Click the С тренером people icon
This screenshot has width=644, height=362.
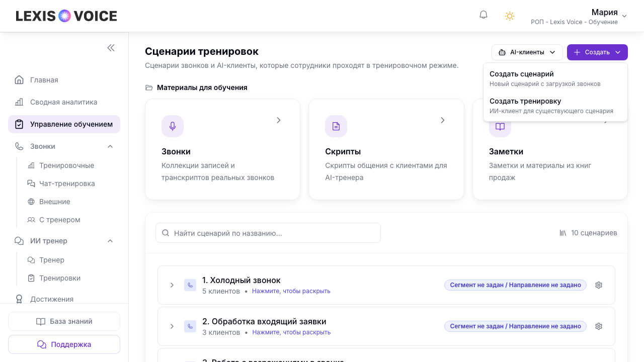click(x=31, y=220)
